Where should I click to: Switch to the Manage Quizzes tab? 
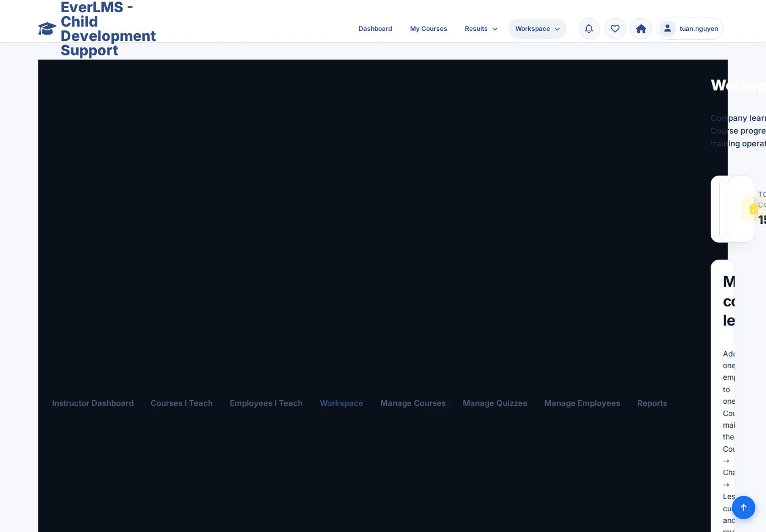[495, 403]
